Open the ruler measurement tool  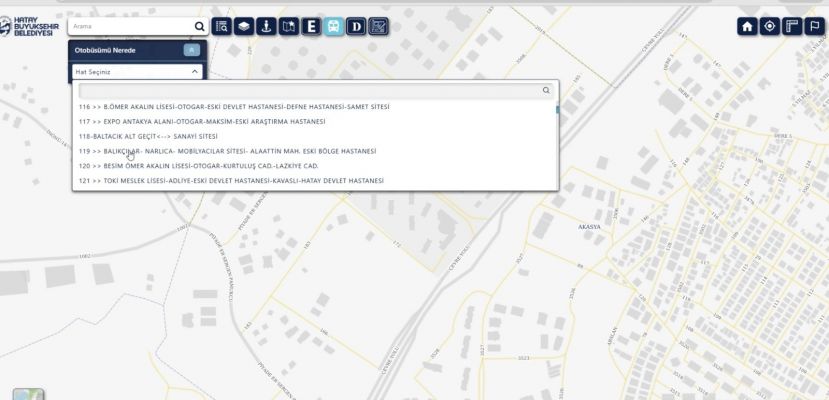coord(792,27)
